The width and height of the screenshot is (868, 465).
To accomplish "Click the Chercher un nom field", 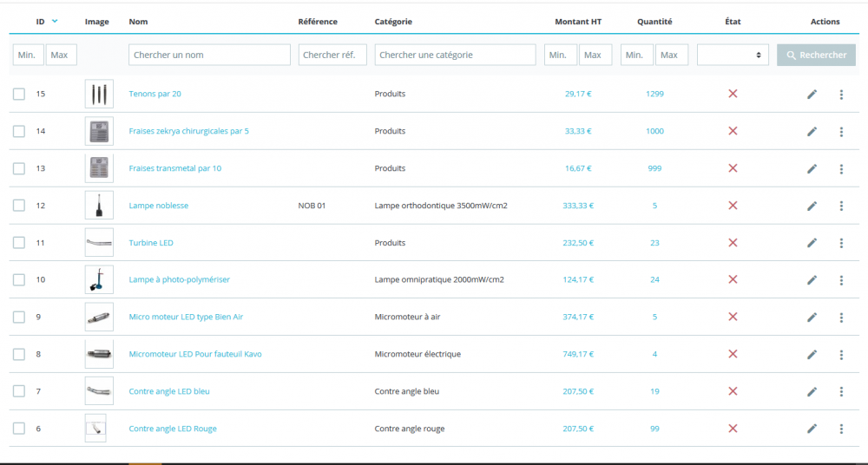I will (209, 55).
